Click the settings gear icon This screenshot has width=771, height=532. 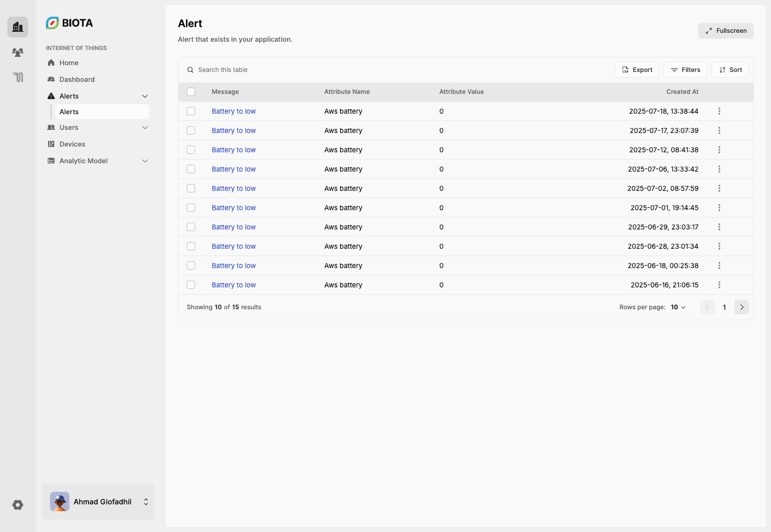pos(18,505)
